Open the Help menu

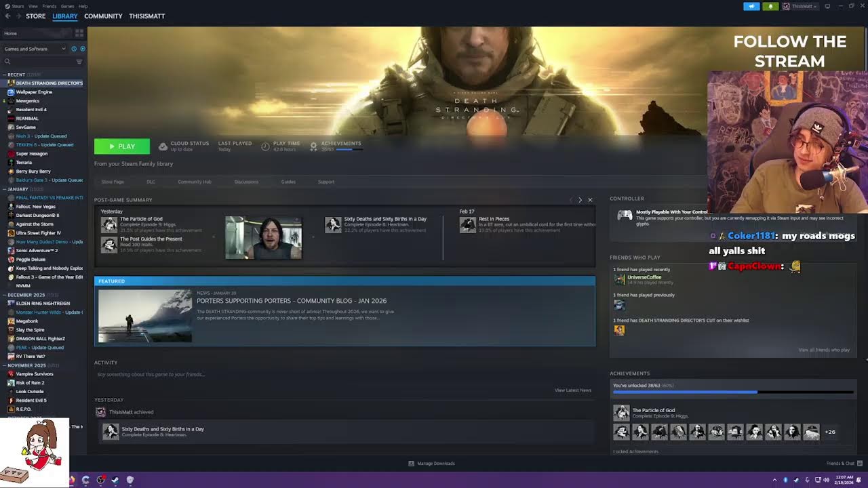click(83, 6)
